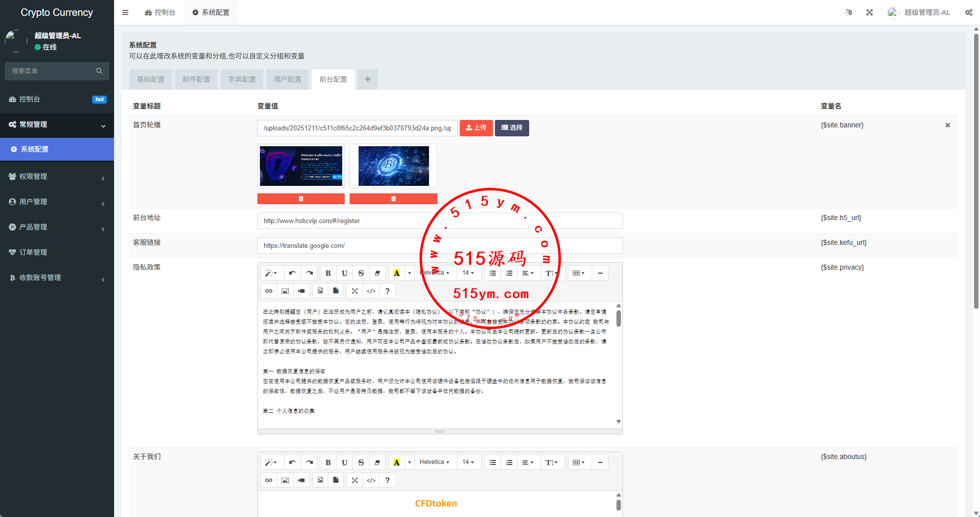Switch to the 基础配置 tab
The width and height of the screenshot is (980, 517).
(x=151, y=79)
